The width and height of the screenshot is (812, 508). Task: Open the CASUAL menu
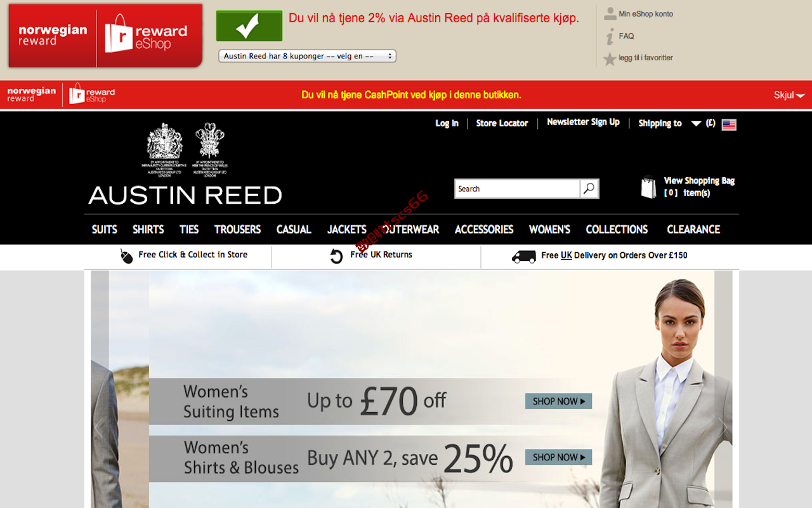[294, 229]
